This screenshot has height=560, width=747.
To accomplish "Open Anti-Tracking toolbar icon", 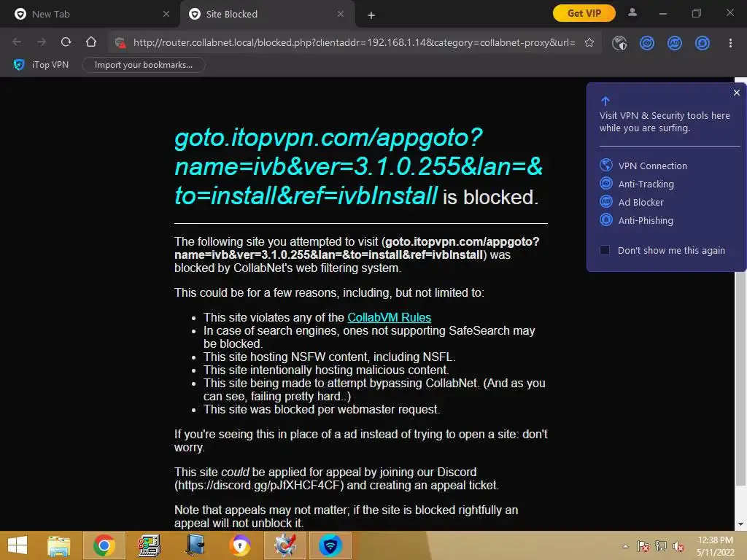I will (x=647, y=43).
